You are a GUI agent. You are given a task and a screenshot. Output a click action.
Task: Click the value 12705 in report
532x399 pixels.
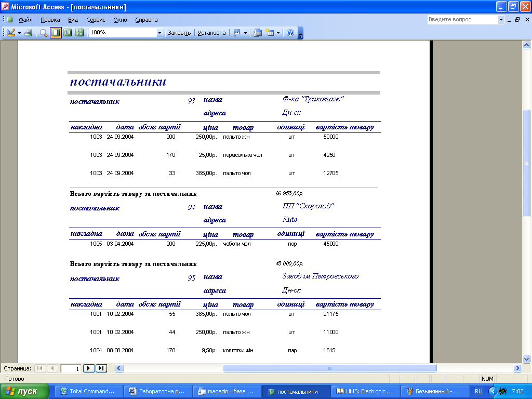pos(331,173)
